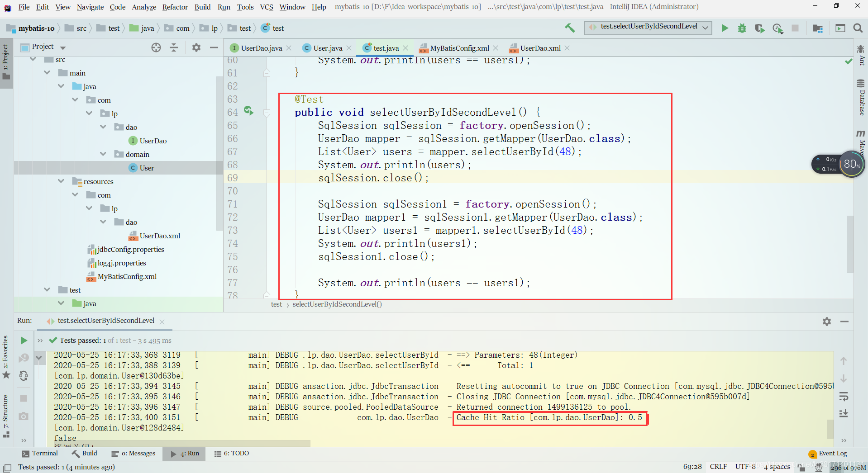
Task: Collapse the test folder in tree
Action: (47, 289)
